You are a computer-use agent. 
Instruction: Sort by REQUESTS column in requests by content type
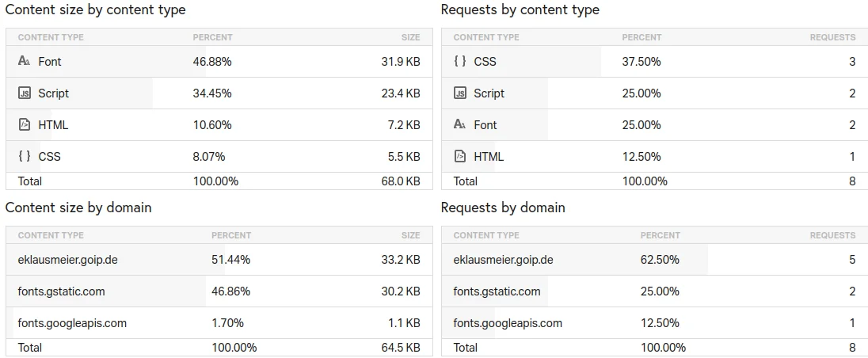pyautogui.click(x=832, y=37)
